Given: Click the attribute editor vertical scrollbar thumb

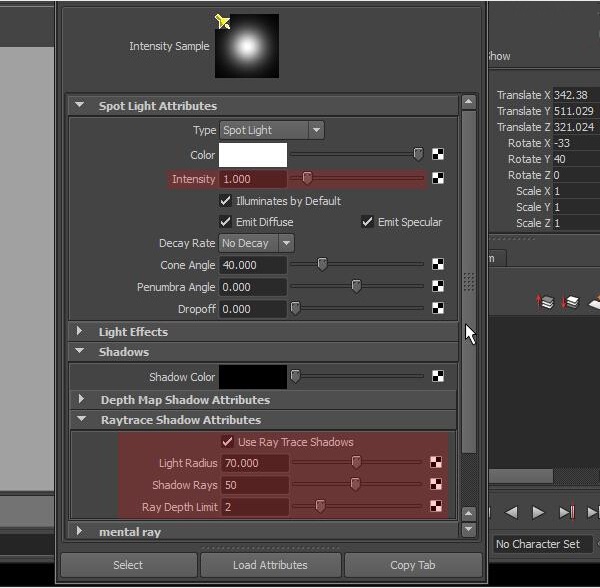Looking at the screenshot, I should 469,282.
